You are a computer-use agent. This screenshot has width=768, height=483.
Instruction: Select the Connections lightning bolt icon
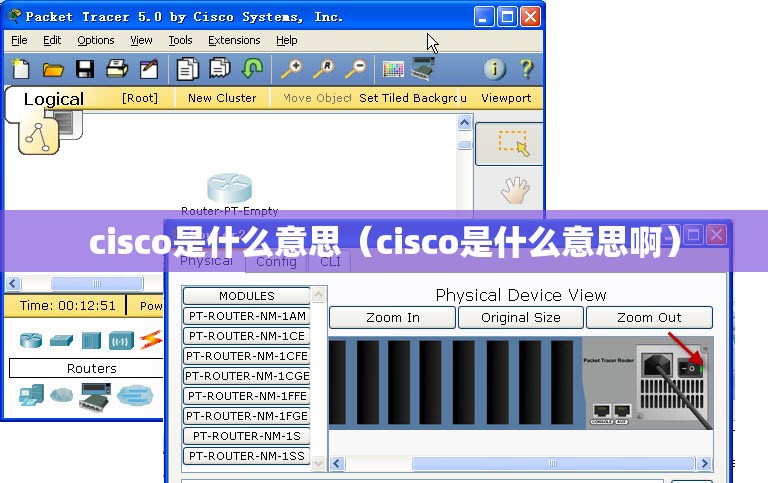tap(151, 340)
